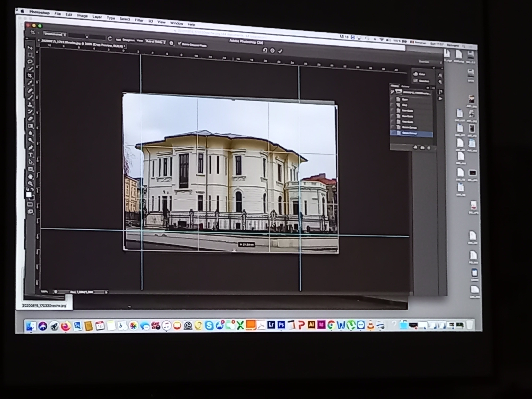Open crop settings gear options
Screen dimensions: 532x399
click(x=171, y=43)
